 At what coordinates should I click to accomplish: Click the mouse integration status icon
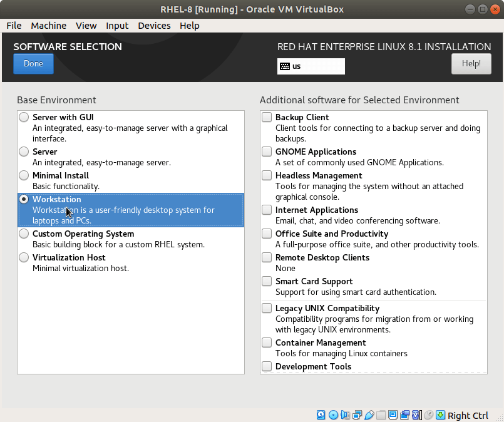click(x=428, y=415)
